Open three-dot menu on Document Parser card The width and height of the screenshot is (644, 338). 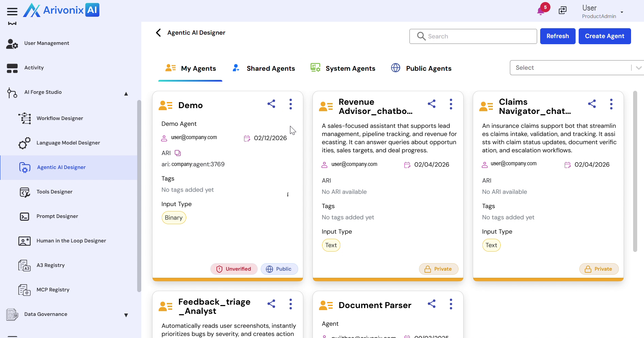pyautogui.click(x=451, y=304)
